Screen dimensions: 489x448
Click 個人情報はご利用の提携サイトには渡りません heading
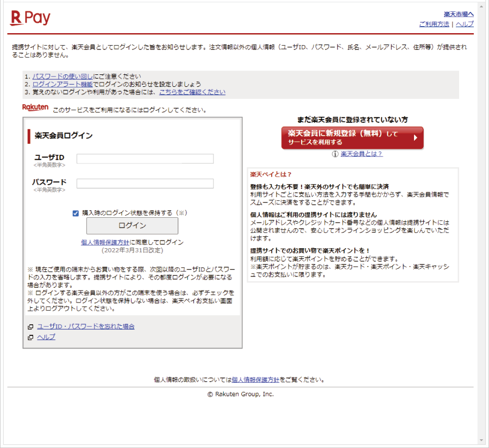314,215
